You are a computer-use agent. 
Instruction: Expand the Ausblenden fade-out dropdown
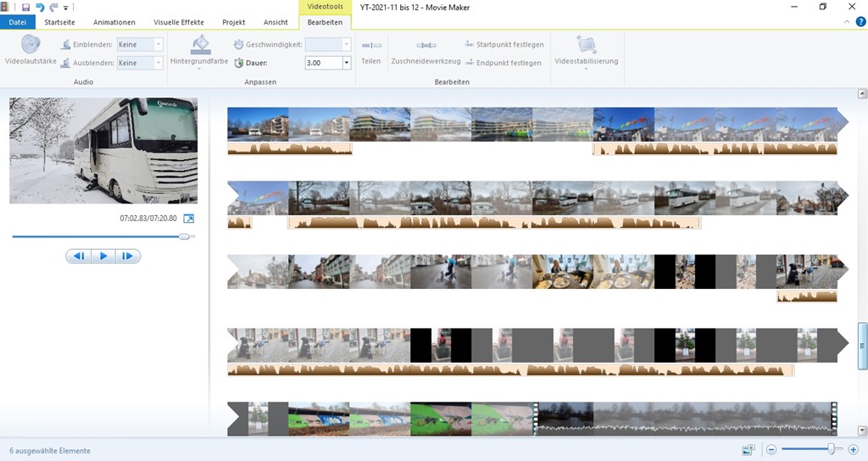(158, 63)
